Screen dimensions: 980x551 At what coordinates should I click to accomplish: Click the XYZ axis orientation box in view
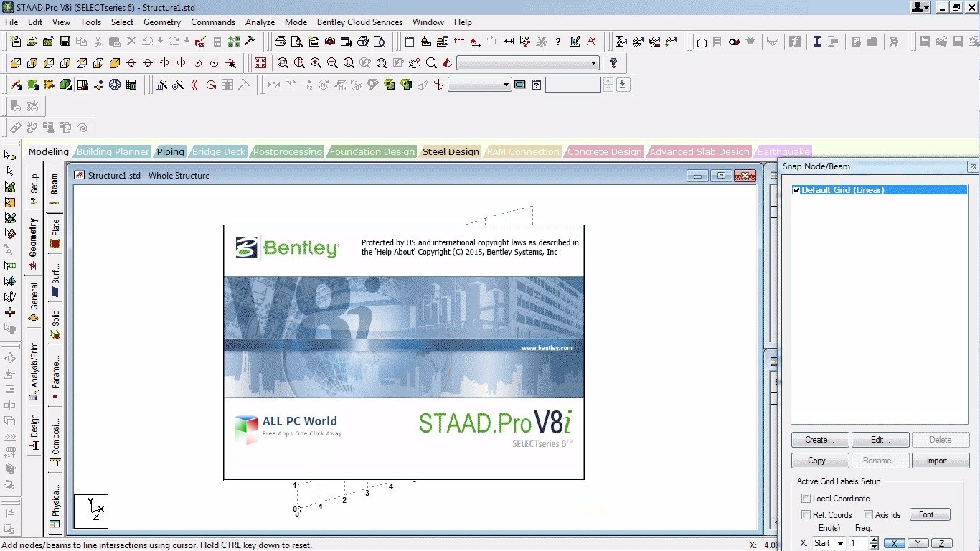point(91,511)
